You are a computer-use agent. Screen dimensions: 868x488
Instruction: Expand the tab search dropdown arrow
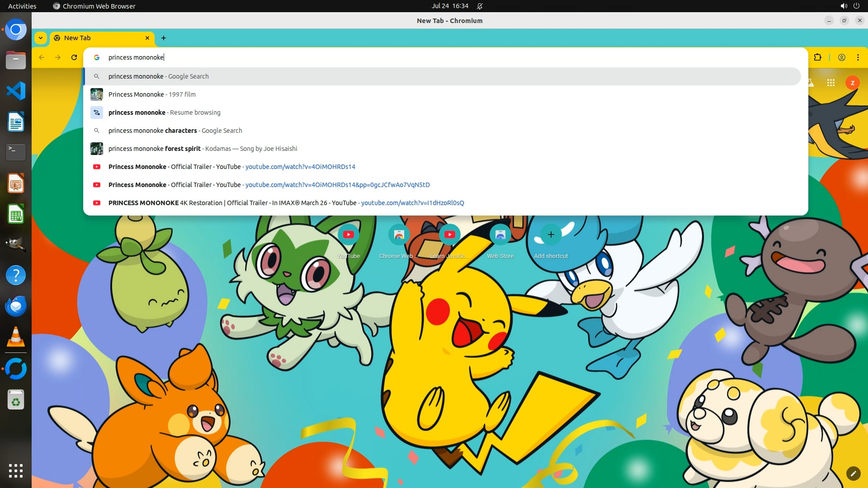pyautogui.click(x=41, y=38)
